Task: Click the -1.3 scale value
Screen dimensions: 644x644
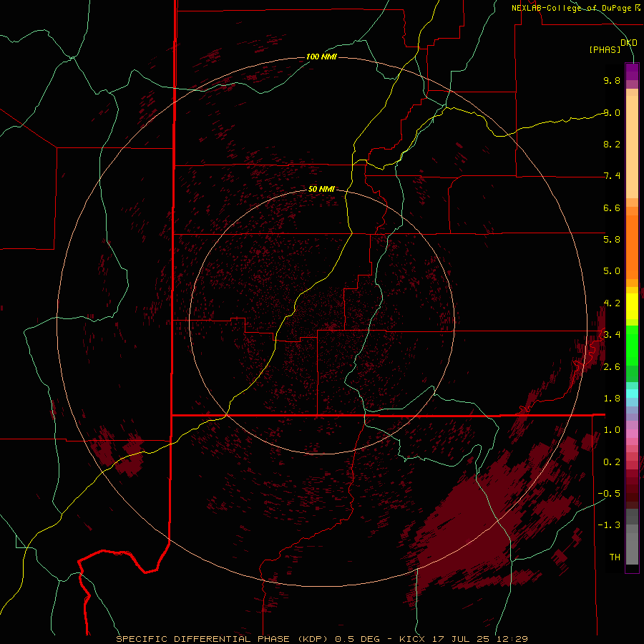Action: click(x=610, y=525)
